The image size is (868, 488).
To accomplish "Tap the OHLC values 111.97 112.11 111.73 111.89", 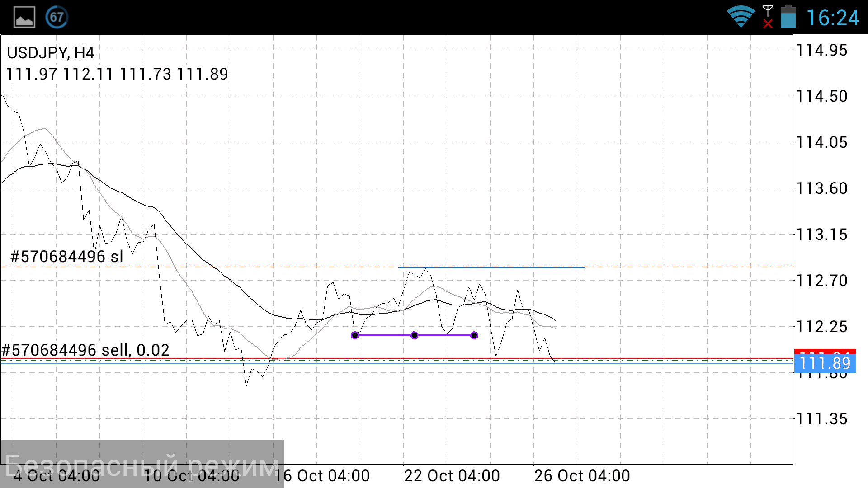I will tap(117, 74).
